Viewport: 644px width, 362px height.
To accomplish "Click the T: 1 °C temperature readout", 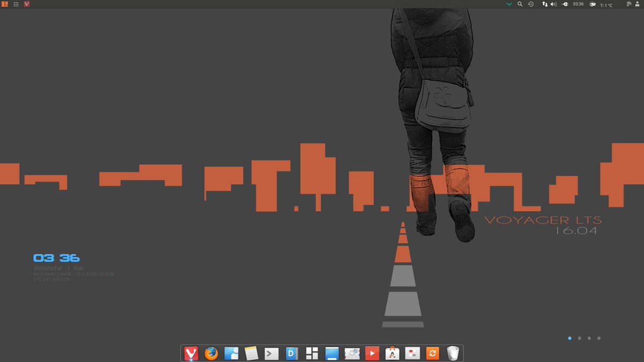I will [x=606, y=5].
